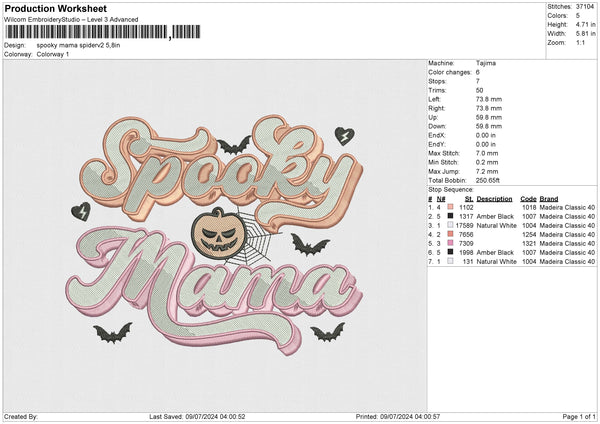Pick the white swatch in stop row 3
Image resolution: width=600 pixels, height=424 pixels.
[x=450, y=225]
